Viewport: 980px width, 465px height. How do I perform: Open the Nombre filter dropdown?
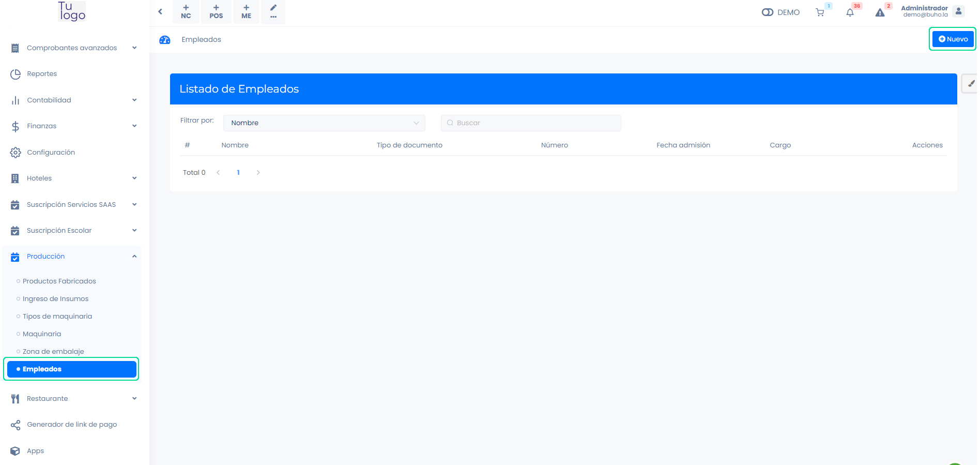click(x=324, y=123)
